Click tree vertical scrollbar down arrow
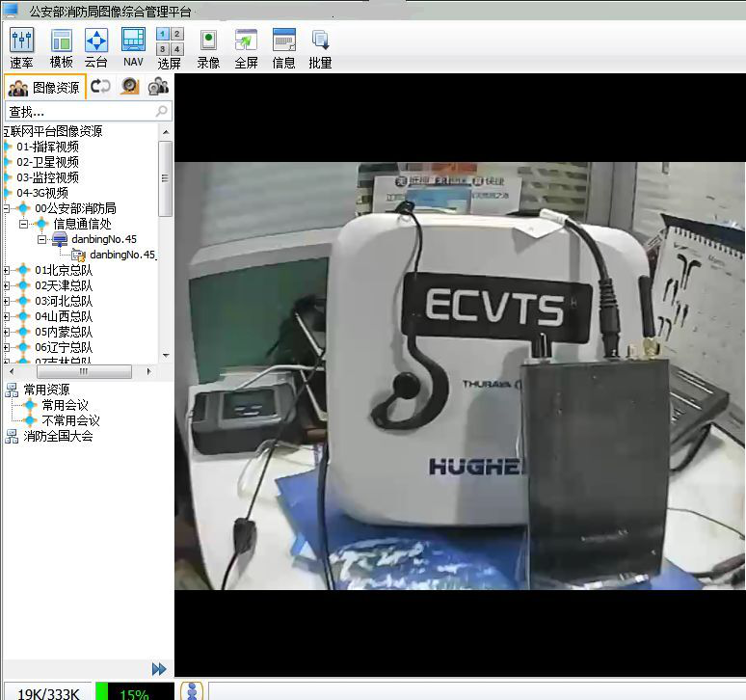This screenshot has height=700, width=746. point(166,355)
